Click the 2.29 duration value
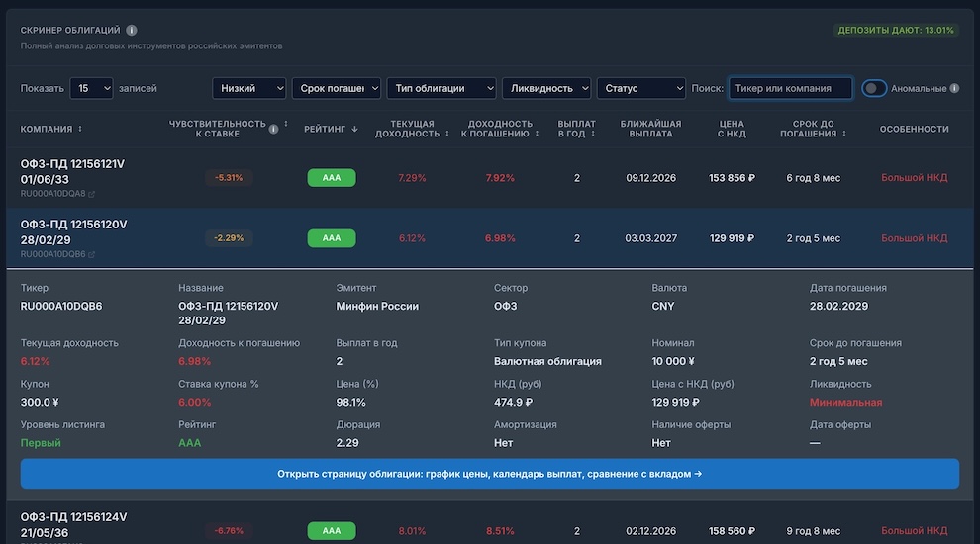Viewport: 980px width, 544px height. pyautogui.click(x=347, y=443)
